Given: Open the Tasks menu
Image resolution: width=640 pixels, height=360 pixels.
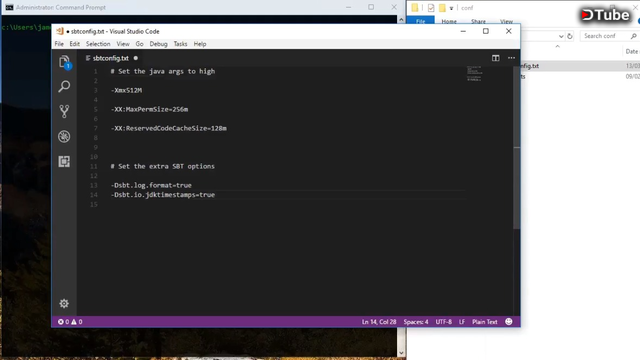Looking at the screenshot, I should (x=180, y=44).
